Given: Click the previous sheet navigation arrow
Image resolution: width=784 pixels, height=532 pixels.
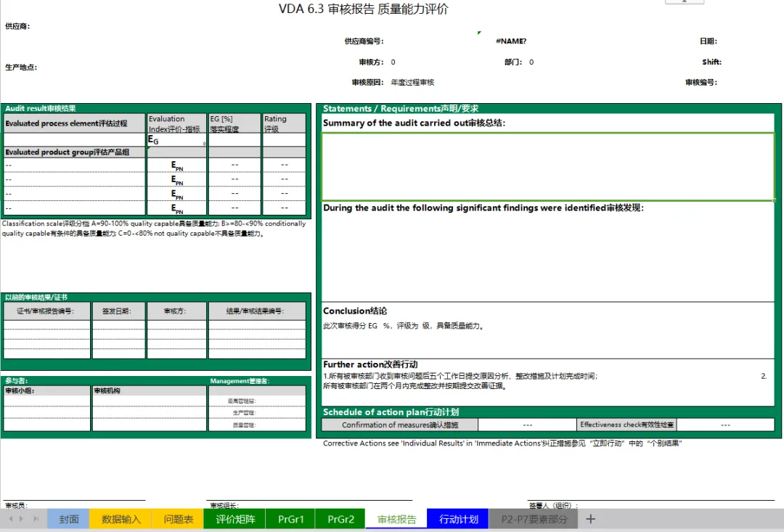Looking at the screenshot, I should pos(11,519).
